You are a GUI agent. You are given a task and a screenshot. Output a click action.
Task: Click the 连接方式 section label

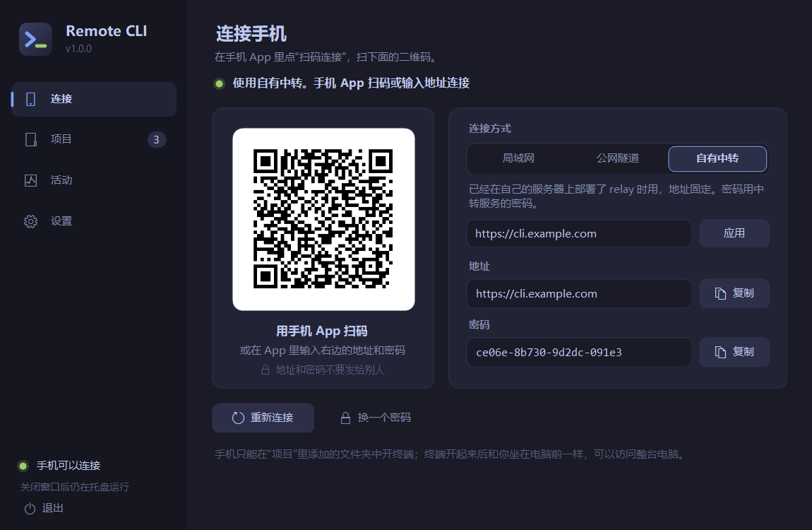(x=490, y=129)
